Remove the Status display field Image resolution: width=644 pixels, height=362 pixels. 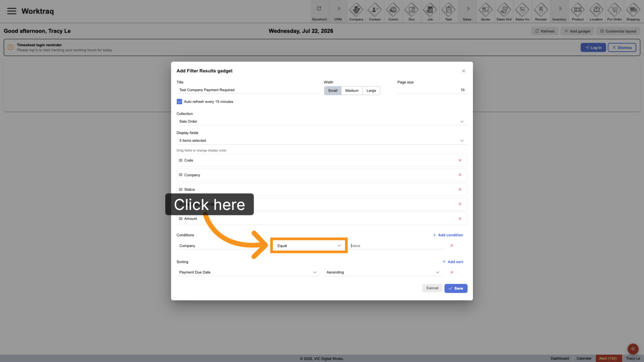(x=460, y=190)
